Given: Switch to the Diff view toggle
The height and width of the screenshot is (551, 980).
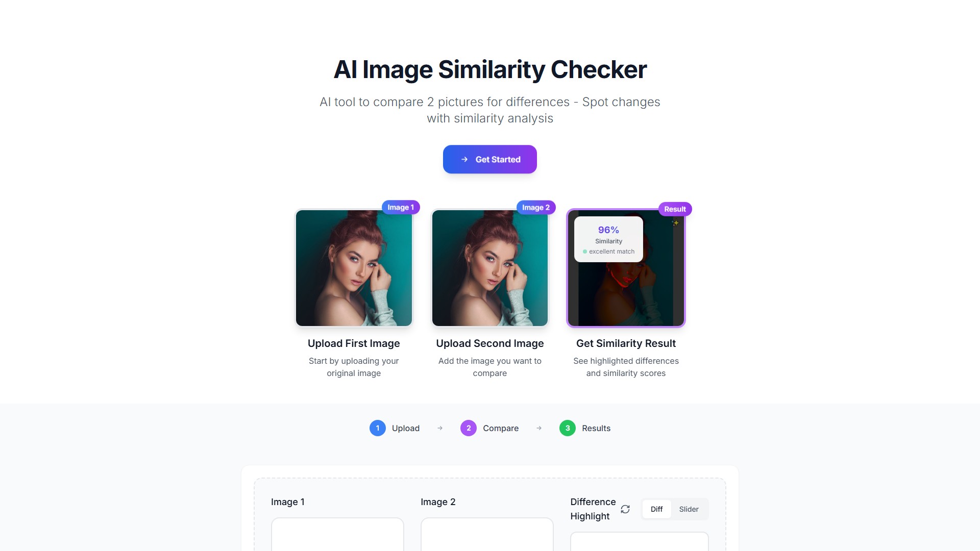Looking at the screenshot, I should (656, 509).
